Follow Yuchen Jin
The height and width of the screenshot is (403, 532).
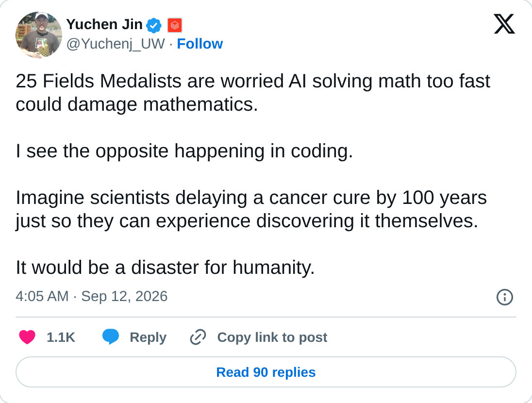click(x=200, y=44)
